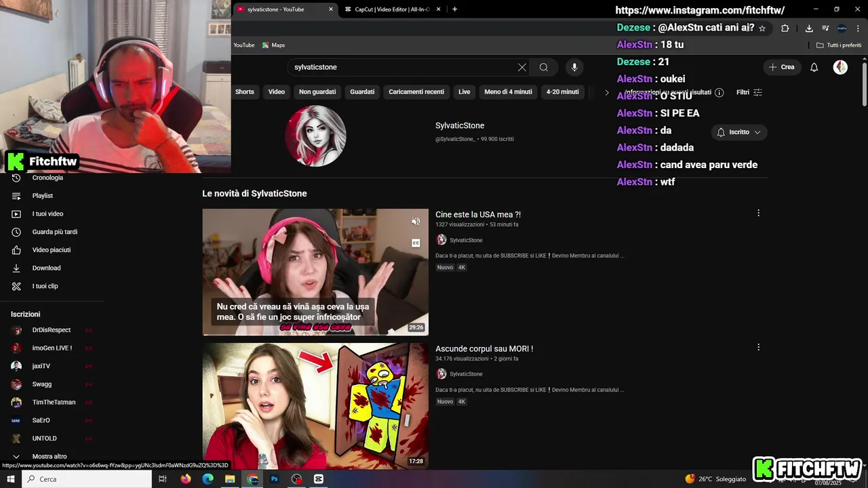Viewport: 868px width, 488px height.
Task: Click the Crea create button
Action: [781, 67]
